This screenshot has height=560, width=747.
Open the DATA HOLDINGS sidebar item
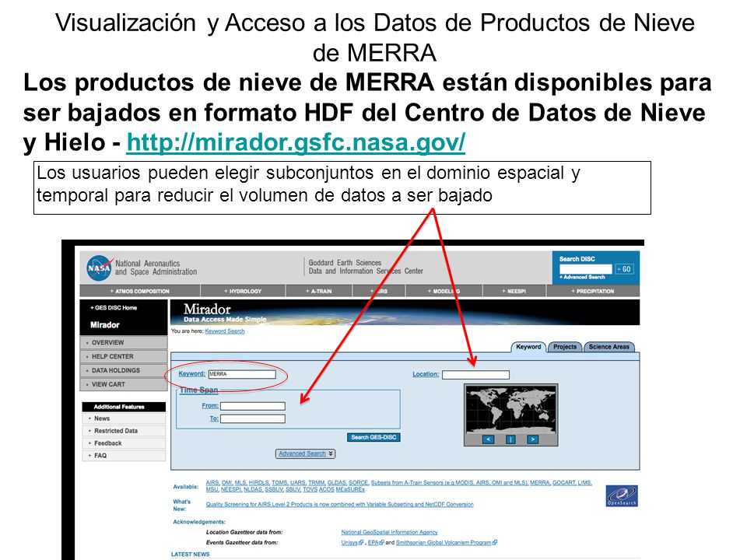coord(124,370)
